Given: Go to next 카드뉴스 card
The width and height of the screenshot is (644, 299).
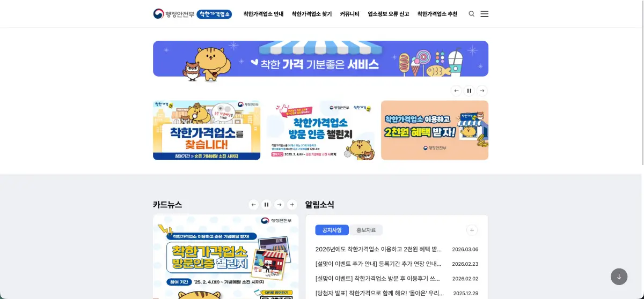Looking at the screenshot, I should click(279, 205).
